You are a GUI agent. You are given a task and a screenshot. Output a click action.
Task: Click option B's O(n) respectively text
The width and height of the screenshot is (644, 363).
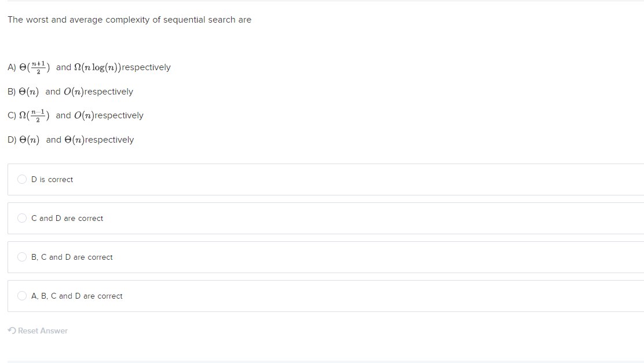(x=98, y=92)
